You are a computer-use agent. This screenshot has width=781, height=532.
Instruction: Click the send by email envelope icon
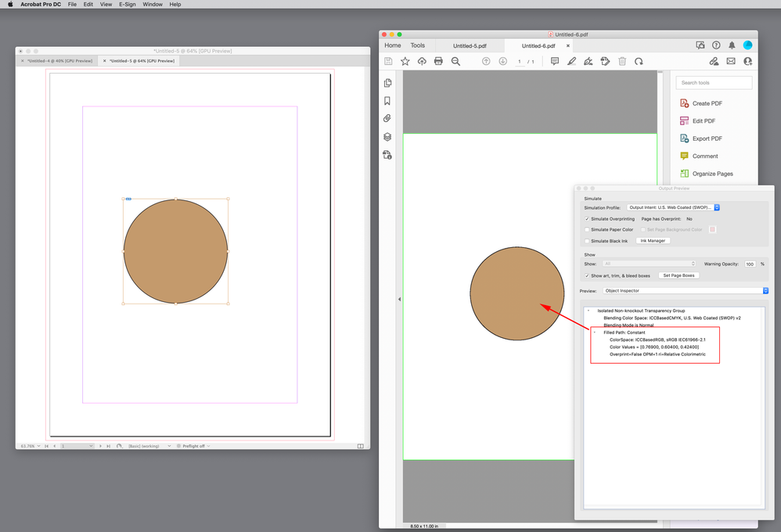pos(731,61)
